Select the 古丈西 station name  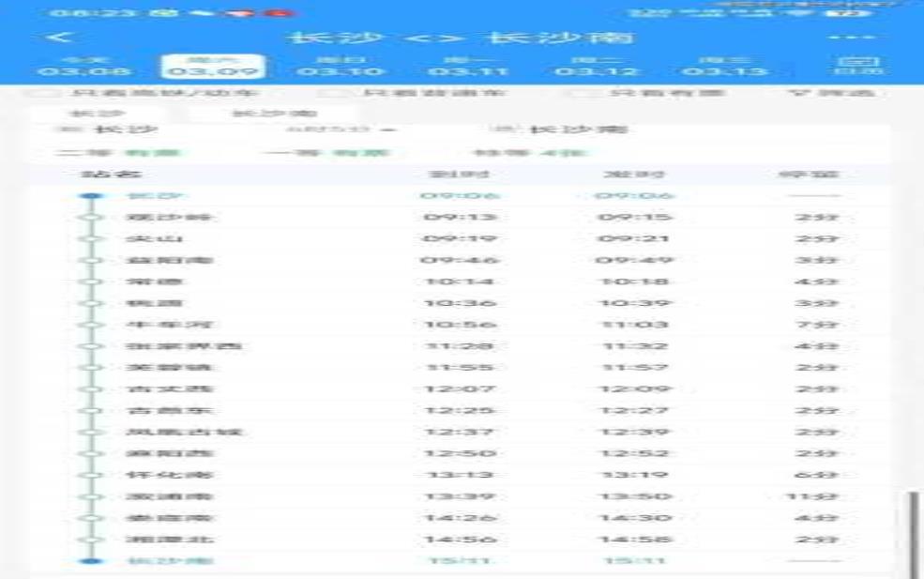tap(169, 389)
